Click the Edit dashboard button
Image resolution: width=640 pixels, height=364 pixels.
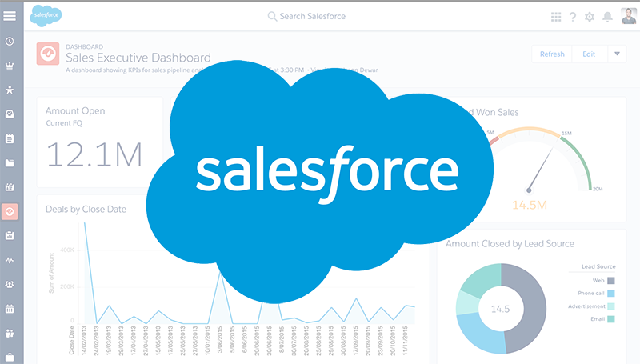[x=589, y=54]
